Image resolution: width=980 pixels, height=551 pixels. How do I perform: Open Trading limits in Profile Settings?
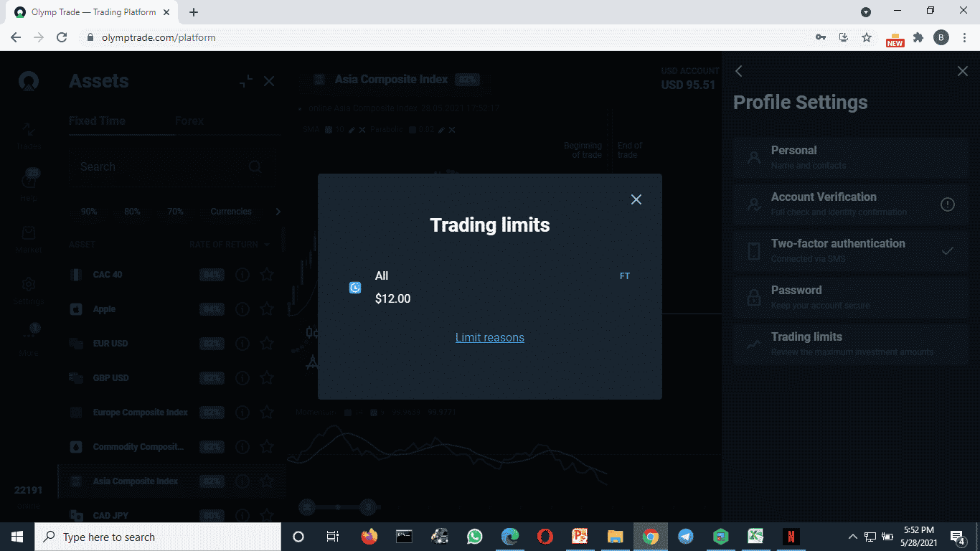coord(851,344)
